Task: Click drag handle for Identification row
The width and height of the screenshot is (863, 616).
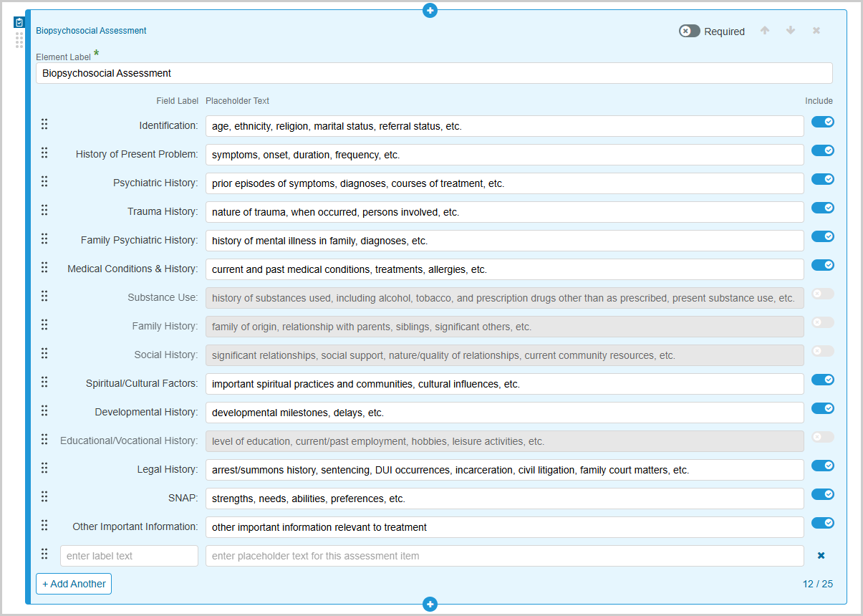Action: (44, 124)
